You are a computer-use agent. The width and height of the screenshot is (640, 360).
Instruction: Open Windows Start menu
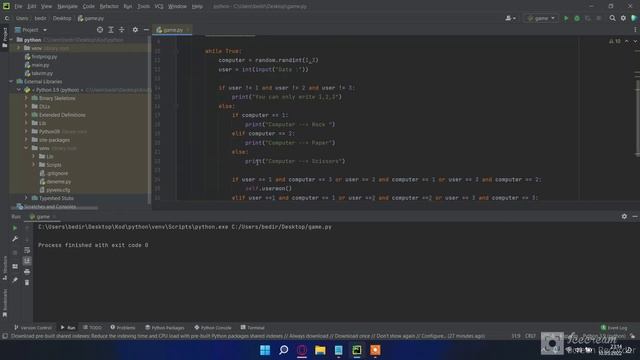point(265,350)
